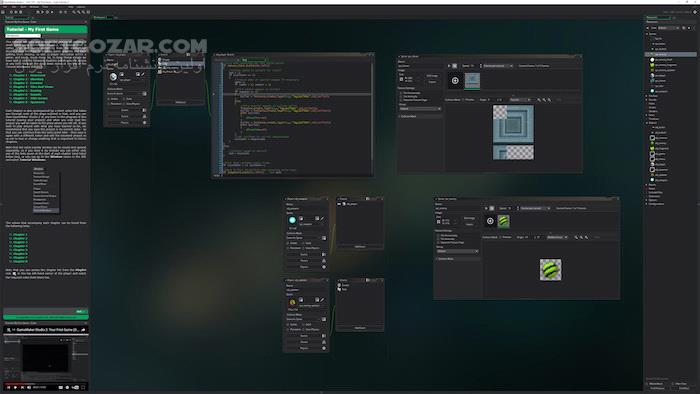Click the yellow sprite thumbnail in bottom object editor

(x=292, y=302)
